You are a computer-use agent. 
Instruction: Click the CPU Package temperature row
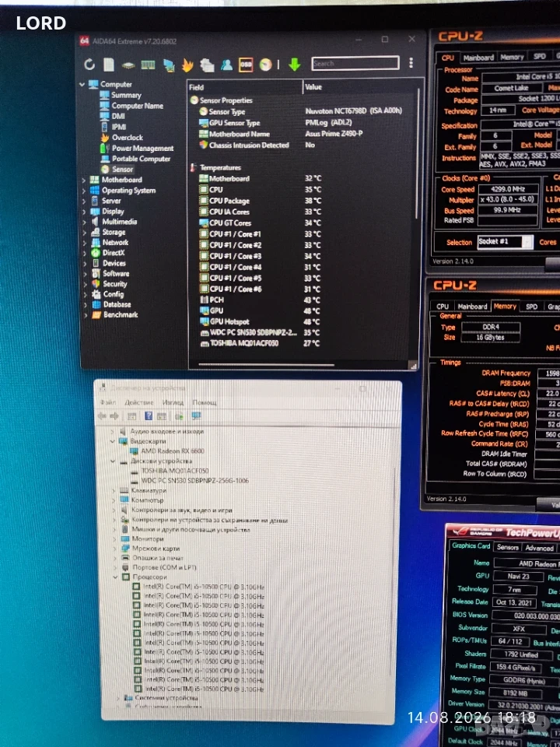click(x=260, y=201)
